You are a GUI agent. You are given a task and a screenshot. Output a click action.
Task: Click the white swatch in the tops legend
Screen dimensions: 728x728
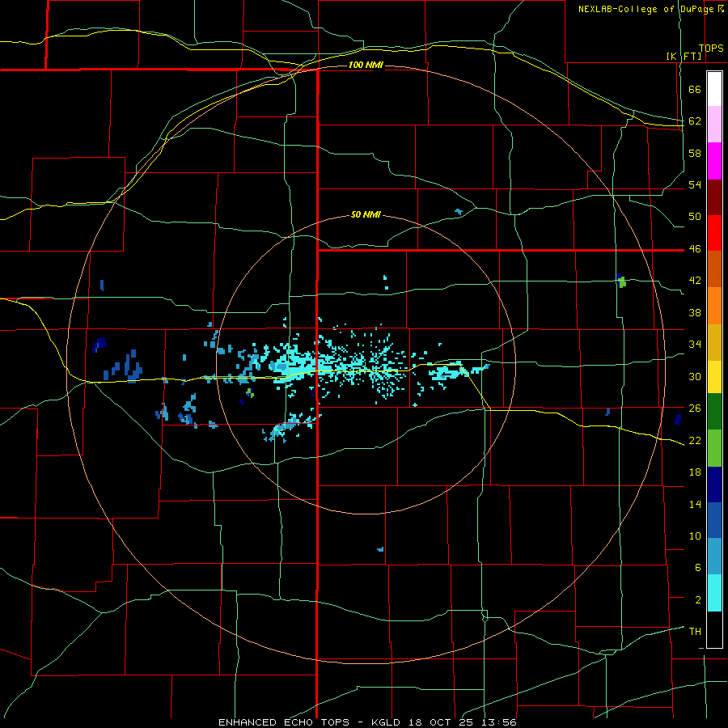[x=714, y=89]
